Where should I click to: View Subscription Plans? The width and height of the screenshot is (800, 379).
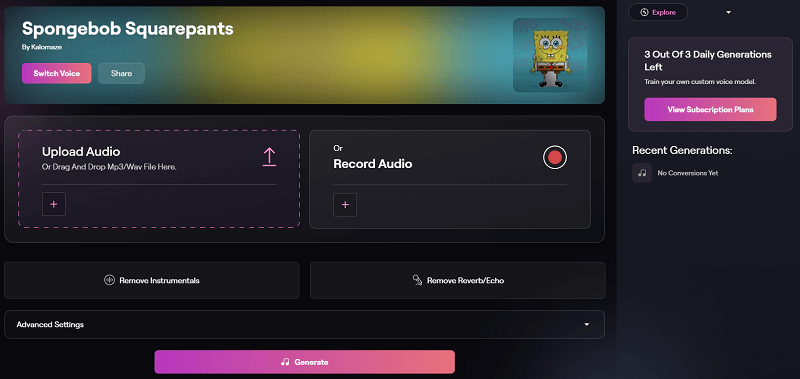(710, 110)
